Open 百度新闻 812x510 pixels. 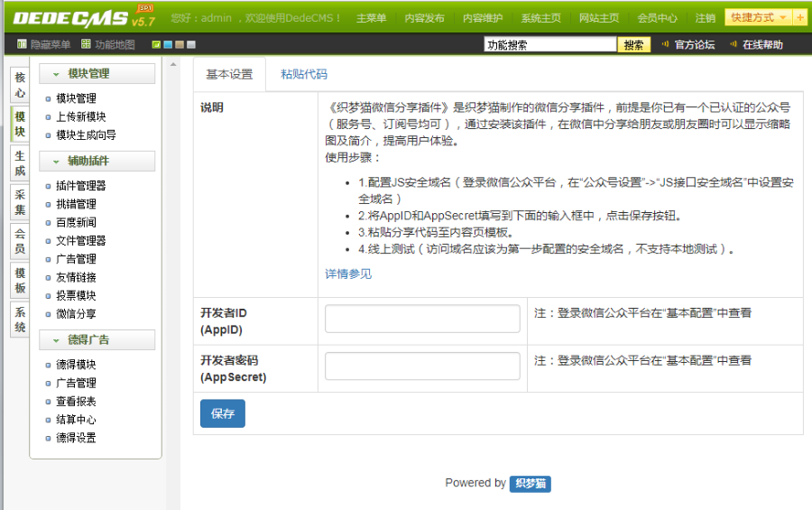pos(76,222)
